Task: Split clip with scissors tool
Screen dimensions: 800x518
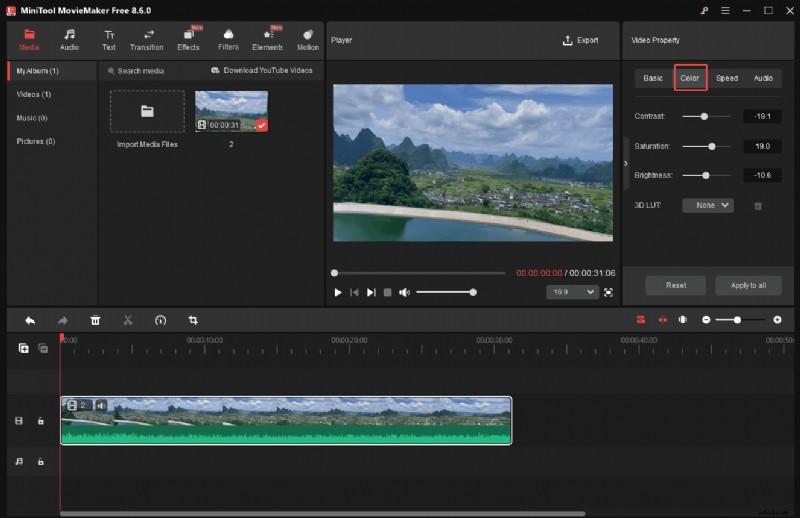Action: [x=128, y=320]
